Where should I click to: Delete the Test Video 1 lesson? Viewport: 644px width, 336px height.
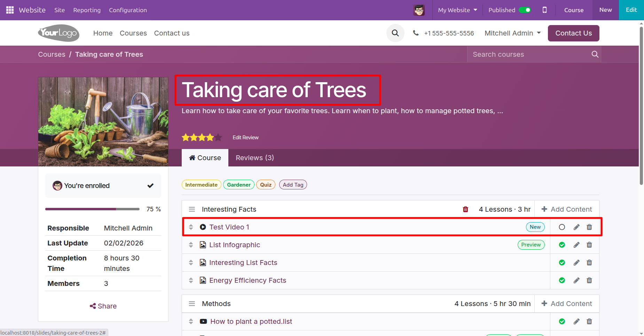pyautogui.click(x=589, y=227)
